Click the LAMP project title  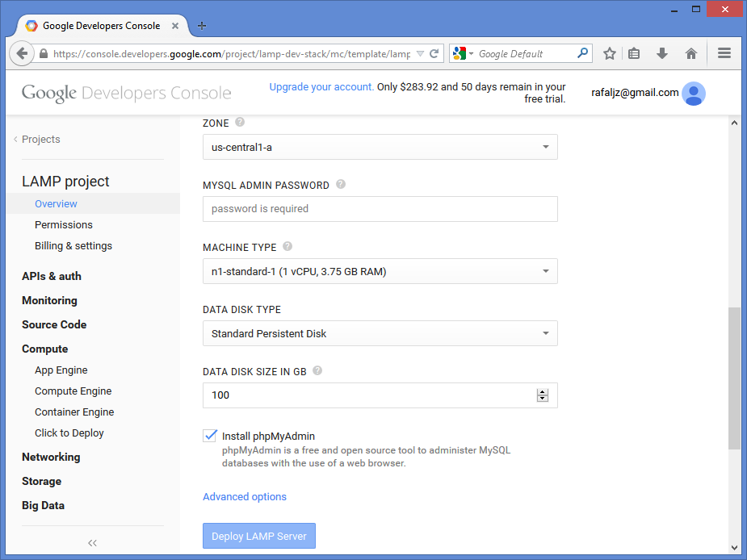coord(65,182)
